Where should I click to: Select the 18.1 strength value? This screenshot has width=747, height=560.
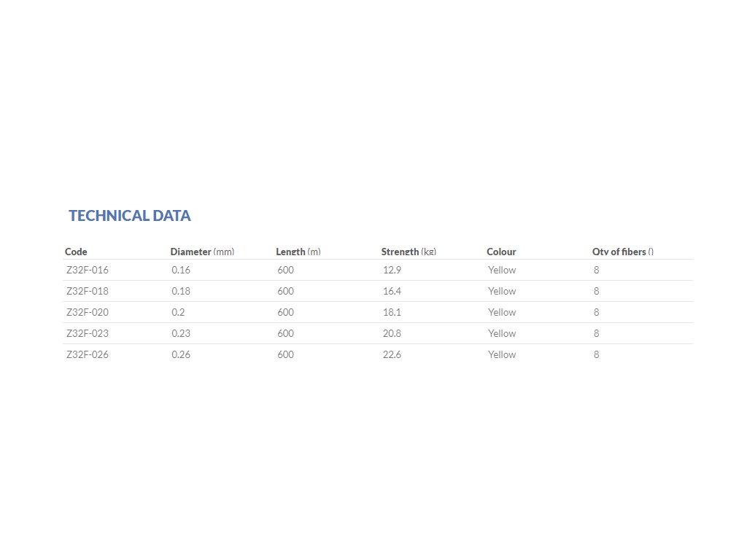(x=392, y=312)
